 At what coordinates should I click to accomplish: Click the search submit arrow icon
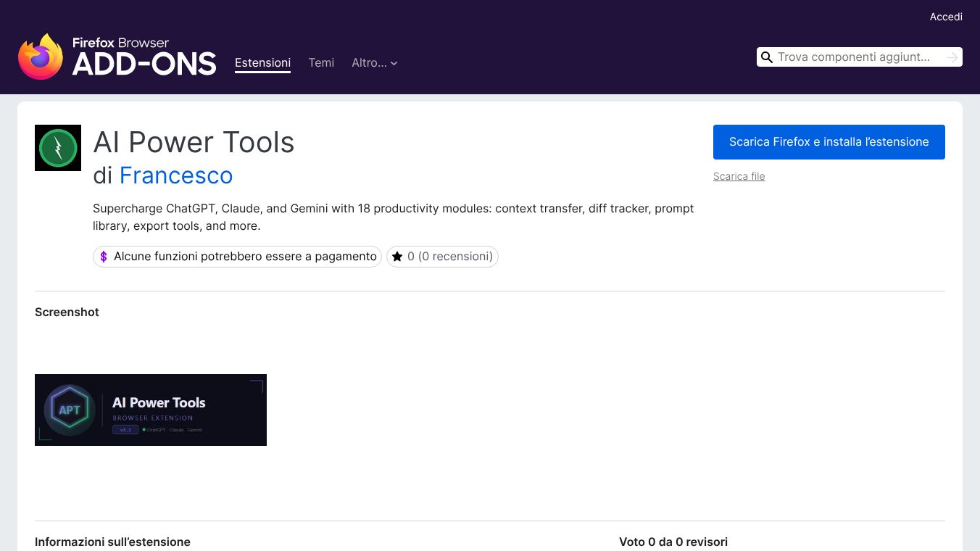point(953,57)
